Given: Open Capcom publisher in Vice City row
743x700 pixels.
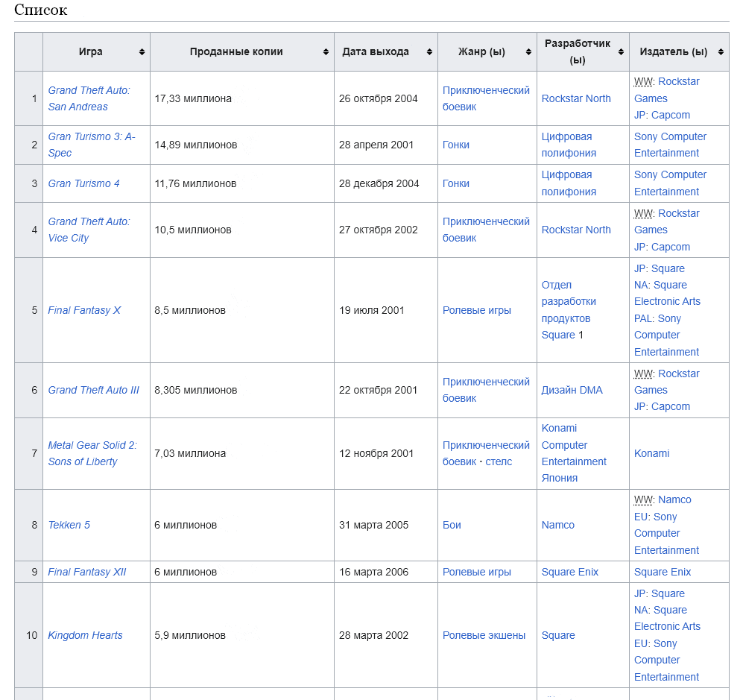Looking at the screenshot, I should coord(671,247).
